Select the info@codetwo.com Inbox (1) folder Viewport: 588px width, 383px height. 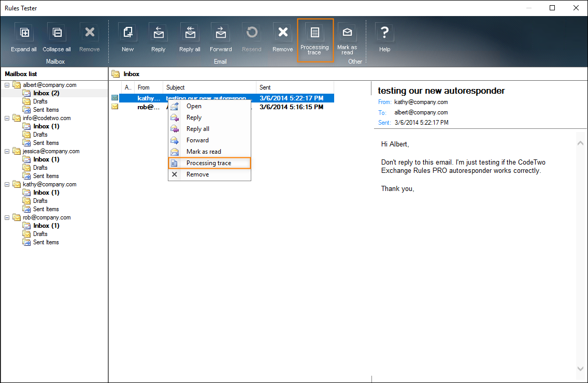(46, 126)
